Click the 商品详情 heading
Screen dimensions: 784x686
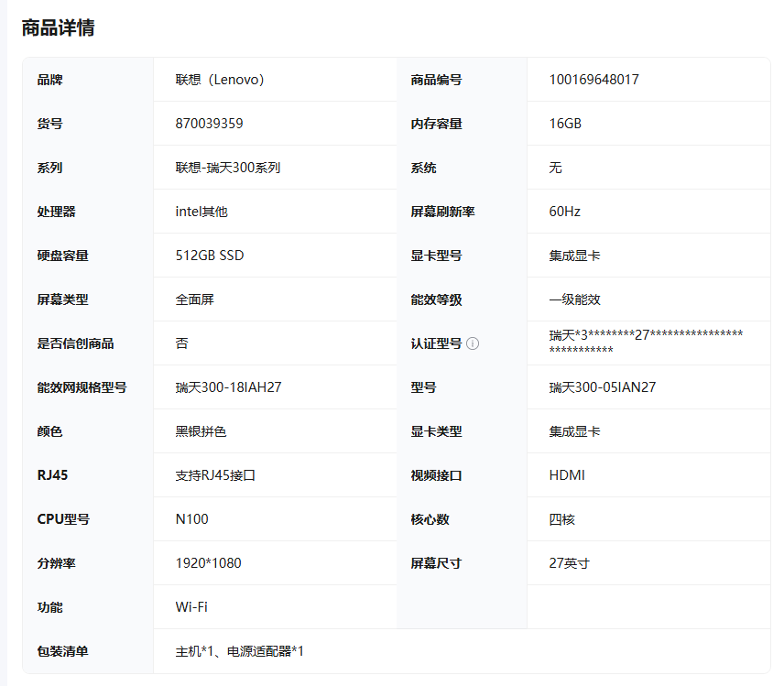58,28
